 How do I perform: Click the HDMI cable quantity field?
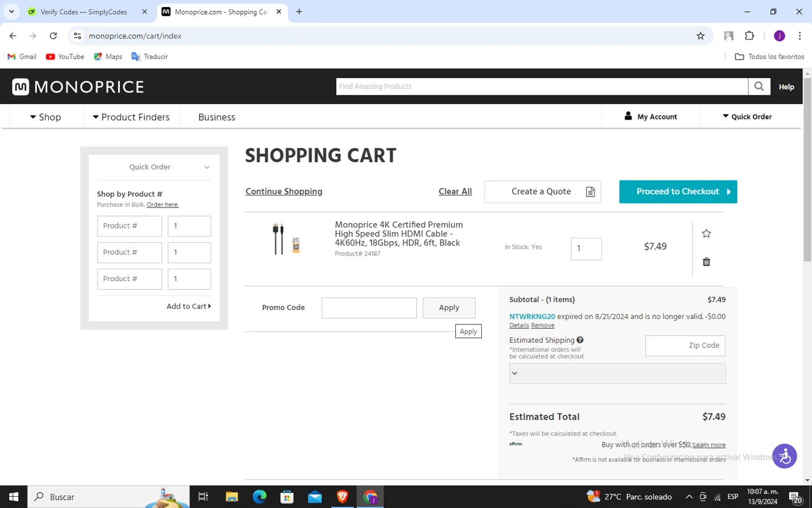click(x=586, y=249)
